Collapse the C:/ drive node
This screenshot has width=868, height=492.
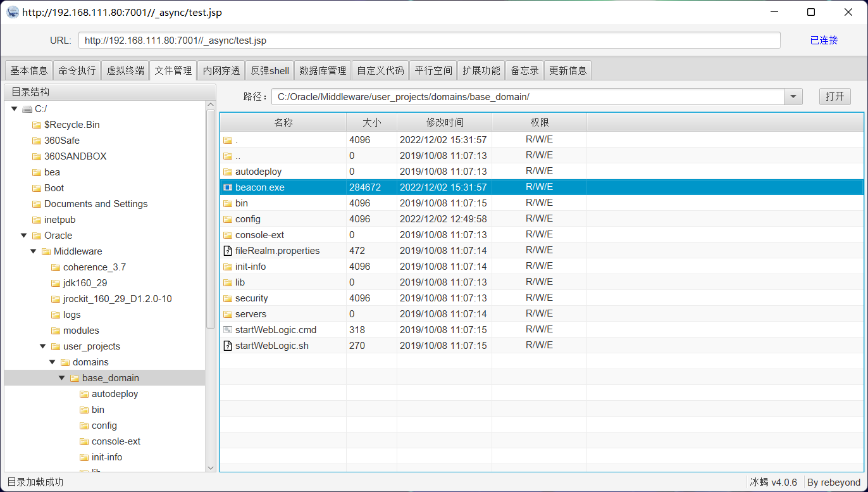click(15, 109)
